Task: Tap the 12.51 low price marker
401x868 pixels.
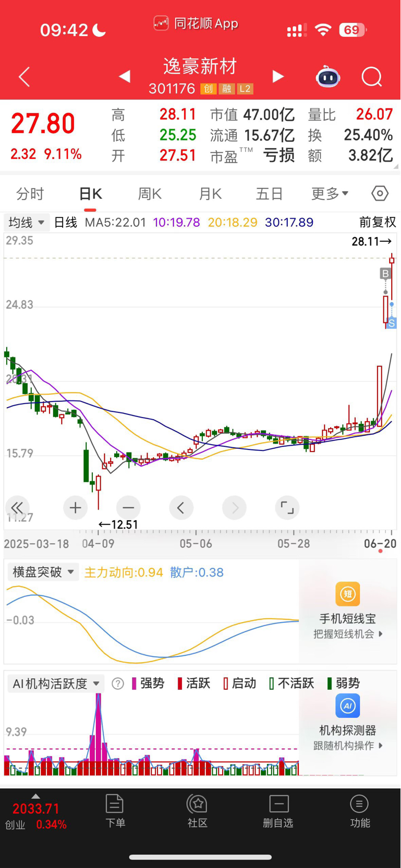Action: click(118, 525)
